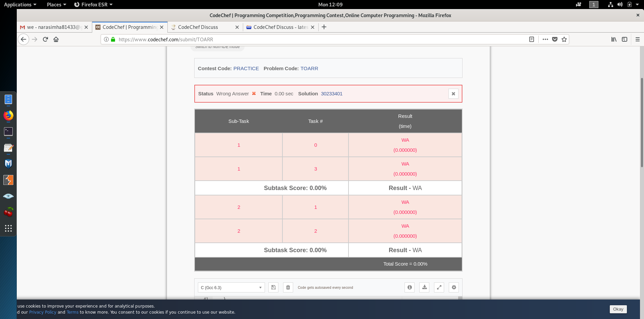The height and width of the screenshot is (319, 644).
Task: Launch Cherrytree from the dock
Action: point(8,212)
